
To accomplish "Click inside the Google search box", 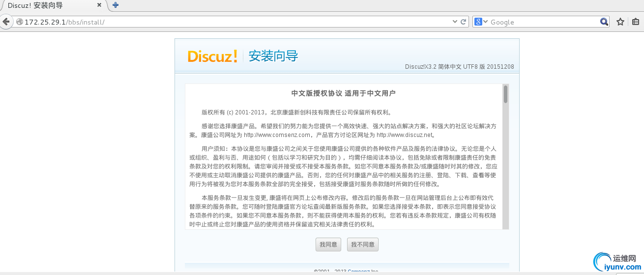I will [543, 22].
